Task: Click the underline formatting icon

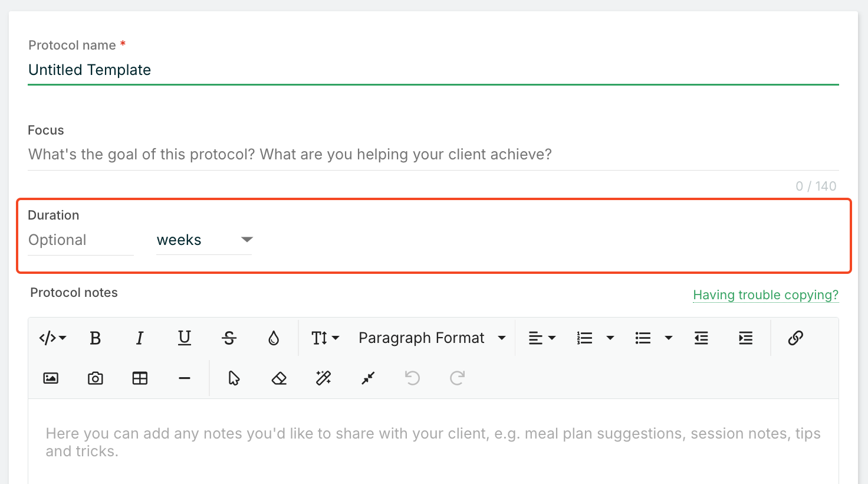Action: click(x=185, y=338)
